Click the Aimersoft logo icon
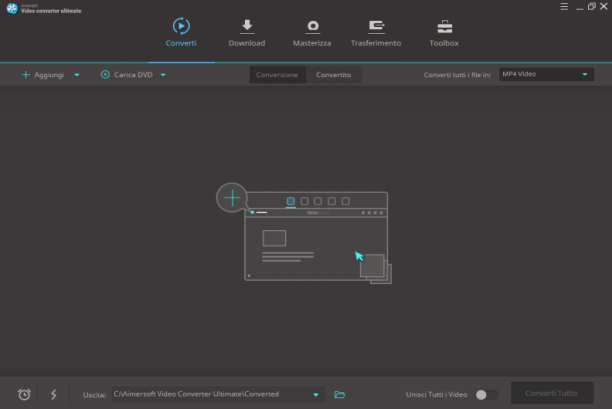The height and width of the screenshot is (409, 612). click(x=12, y=8)
